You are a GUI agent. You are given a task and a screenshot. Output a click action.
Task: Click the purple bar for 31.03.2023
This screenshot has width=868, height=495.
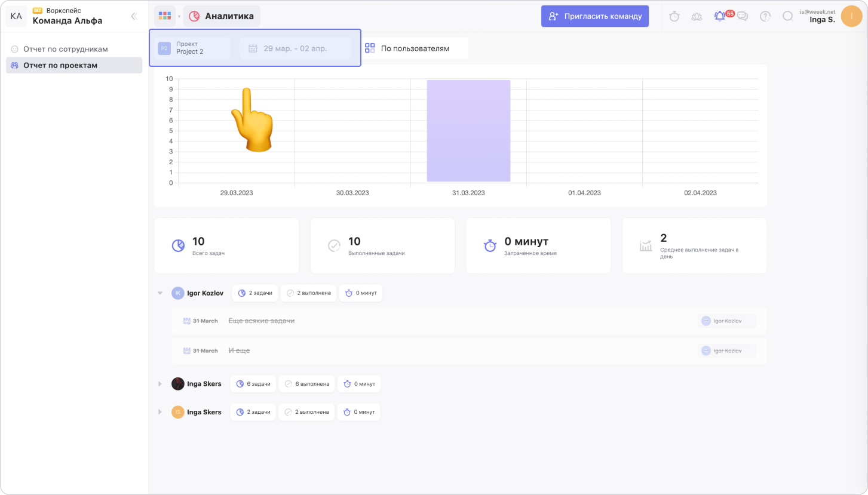468,130
